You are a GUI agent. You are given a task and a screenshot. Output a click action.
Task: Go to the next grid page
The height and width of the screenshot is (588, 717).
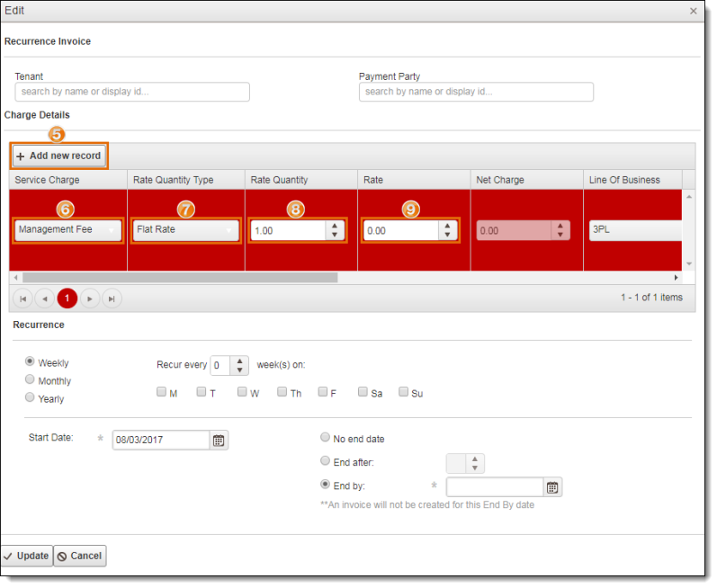click(89, 298)
